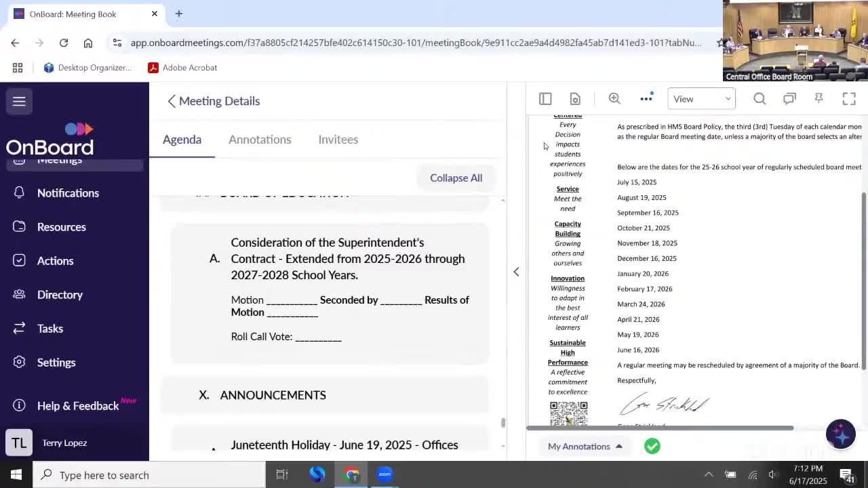The width and height of the screenshot is (868, 488).
Task: Switch to the Invitees tab
Action: pos(338,140)
